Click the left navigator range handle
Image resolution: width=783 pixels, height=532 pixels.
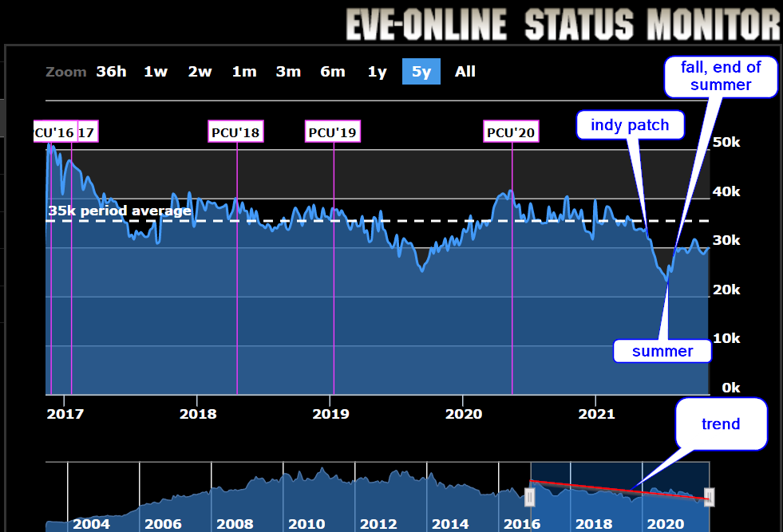(530, 497)
